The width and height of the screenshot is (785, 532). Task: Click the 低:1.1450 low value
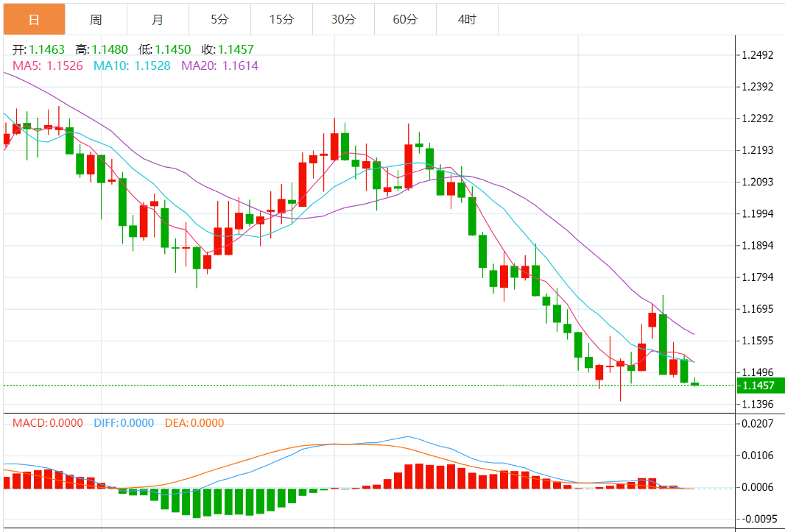[165, 49]
